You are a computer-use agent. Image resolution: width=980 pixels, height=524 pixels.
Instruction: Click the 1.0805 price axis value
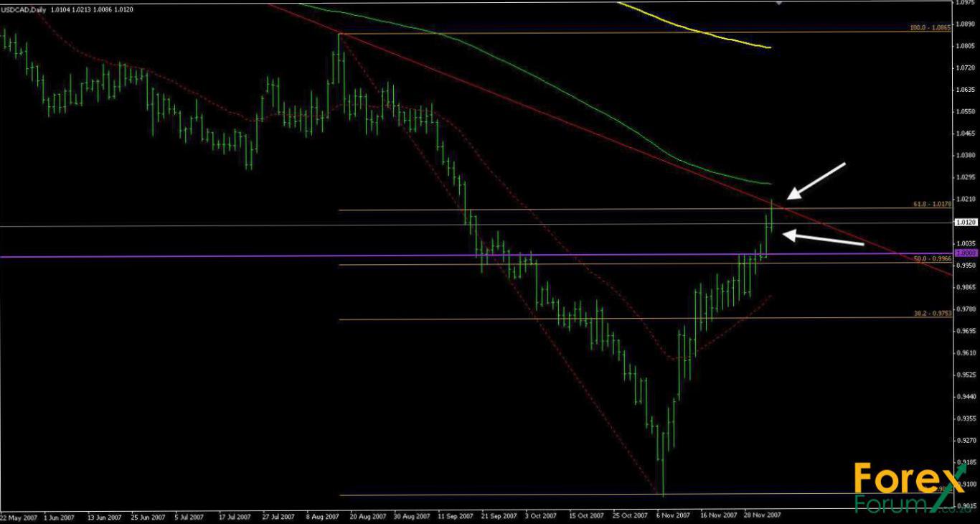pyautogui.click(x=966, y=46)
